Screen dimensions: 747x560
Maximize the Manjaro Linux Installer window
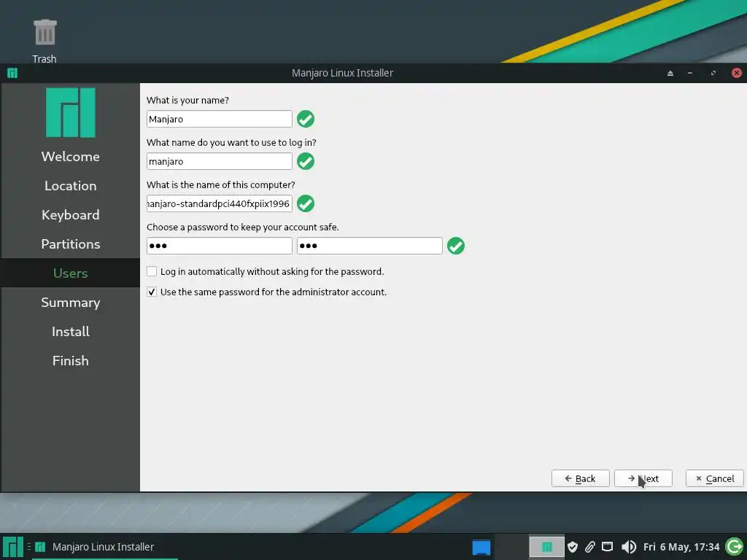coord(713,73)
